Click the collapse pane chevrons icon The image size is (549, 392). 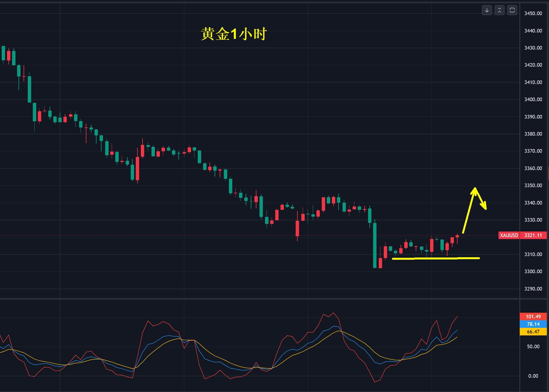[x=499, y=10]
